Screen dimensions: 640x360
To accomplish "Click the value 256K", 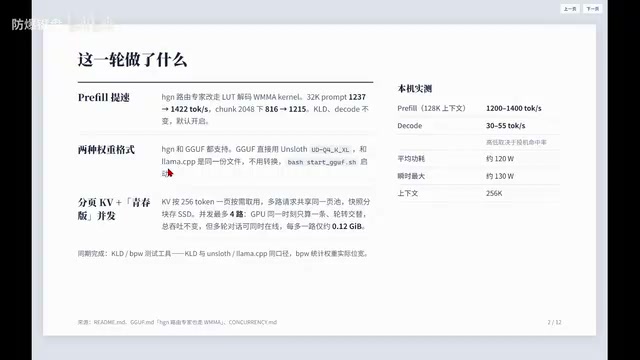I will [x=494, y=193].
